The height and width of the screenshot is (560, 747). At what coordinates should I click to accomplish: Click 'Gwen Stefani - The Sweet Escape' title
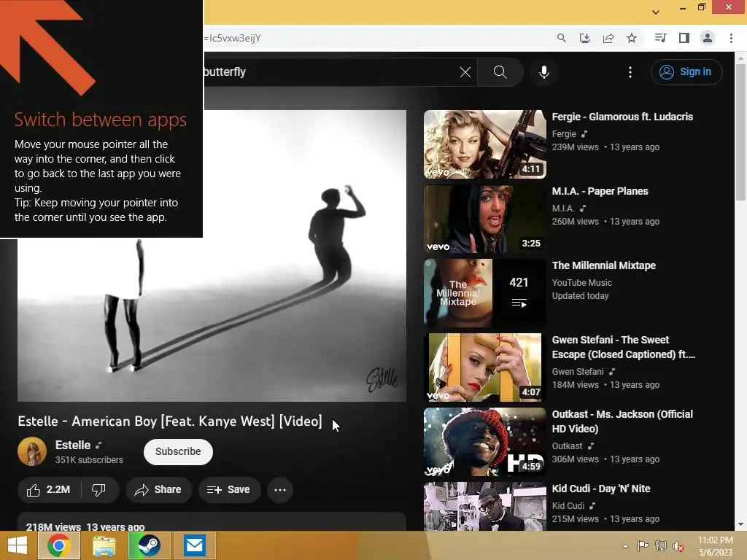(623, 347)
